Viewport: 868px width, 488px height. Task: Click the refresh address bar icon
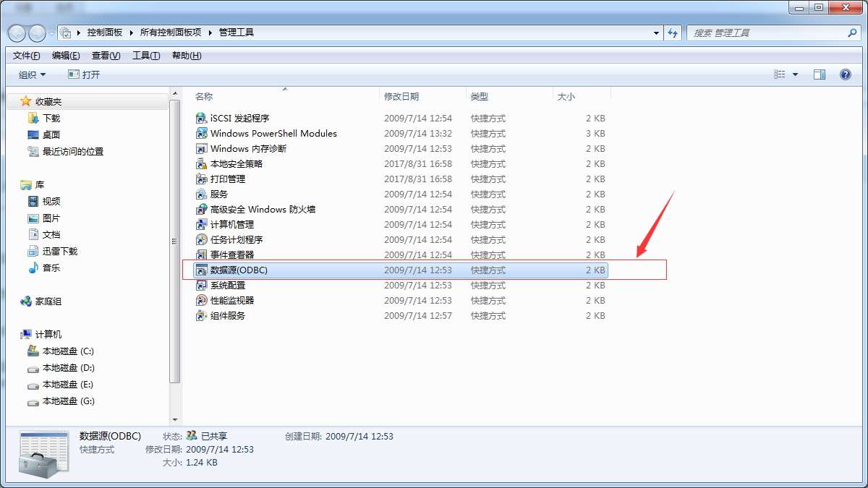pyautogui.click(x=673, y=33)
